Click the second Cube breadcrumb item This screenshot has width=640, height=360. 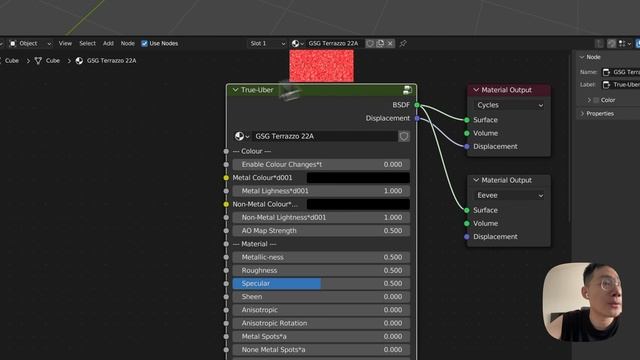[x=53, y=61]
